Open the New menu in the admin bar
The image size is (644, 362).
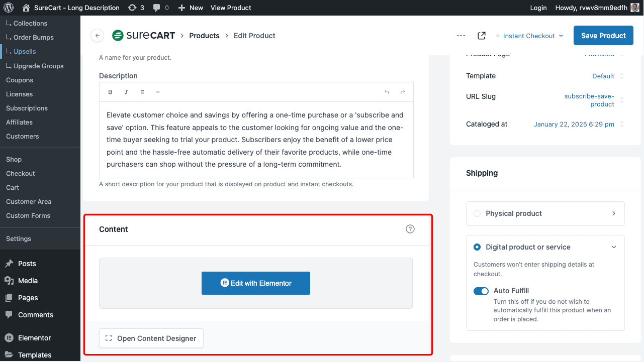coord(191,8)
